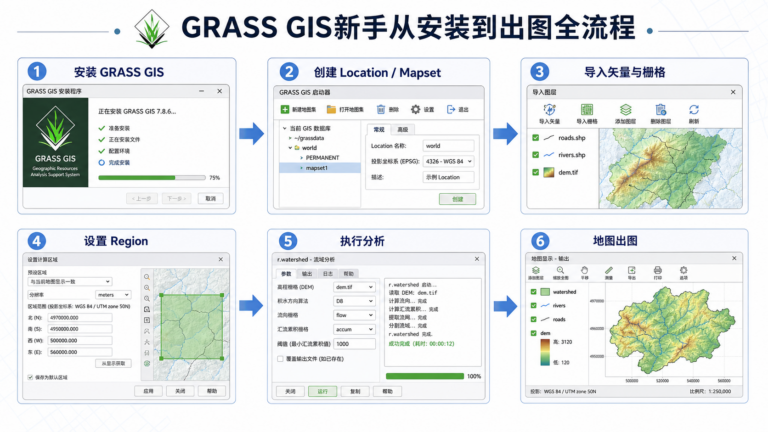
Task: Click Cancel (取消) in the installer window
Action: pyautogui.click(x=211, y=198)
